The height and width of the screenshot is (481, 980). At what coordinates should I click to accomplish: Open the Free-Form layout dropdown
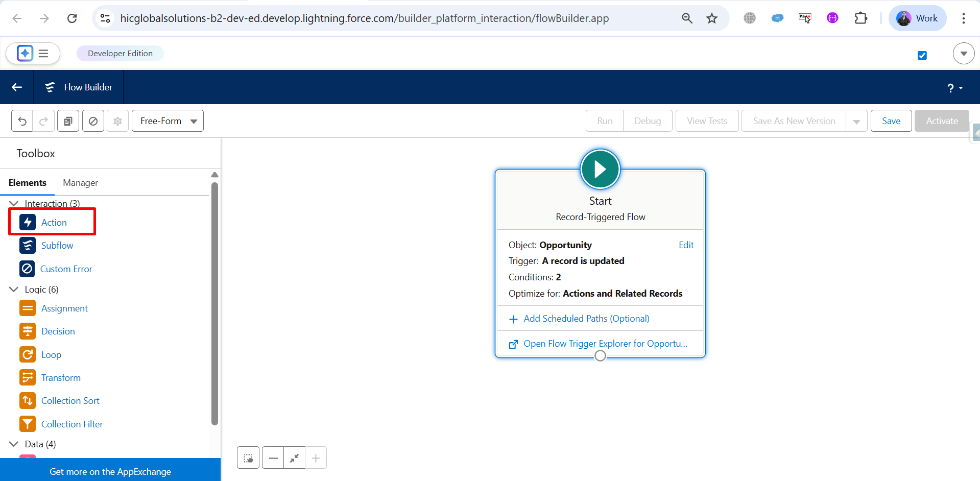pyautogui.click(x=168, y=121)
